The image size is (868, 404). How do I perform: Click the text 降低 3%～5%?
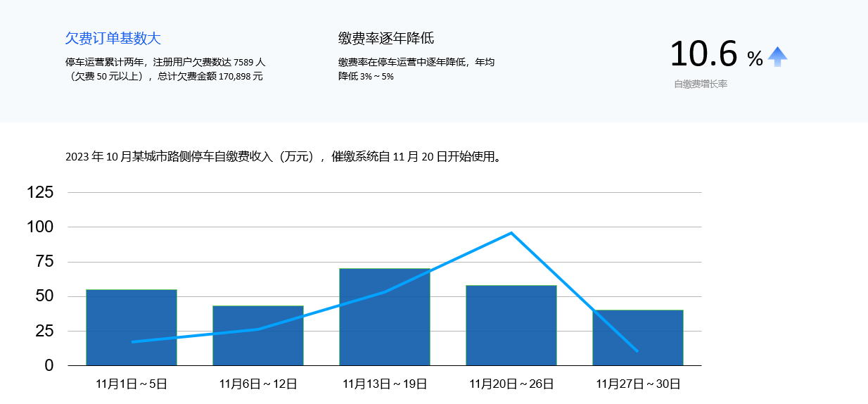(x=366, y=76)
